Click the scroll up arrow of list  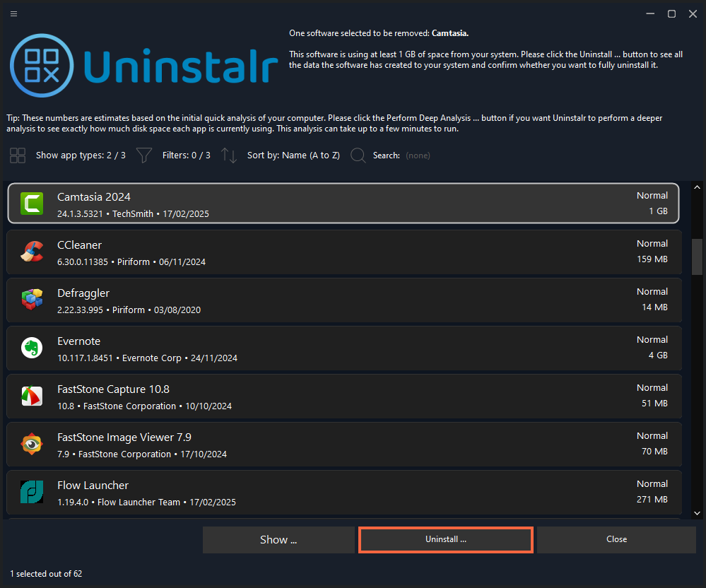697,187
